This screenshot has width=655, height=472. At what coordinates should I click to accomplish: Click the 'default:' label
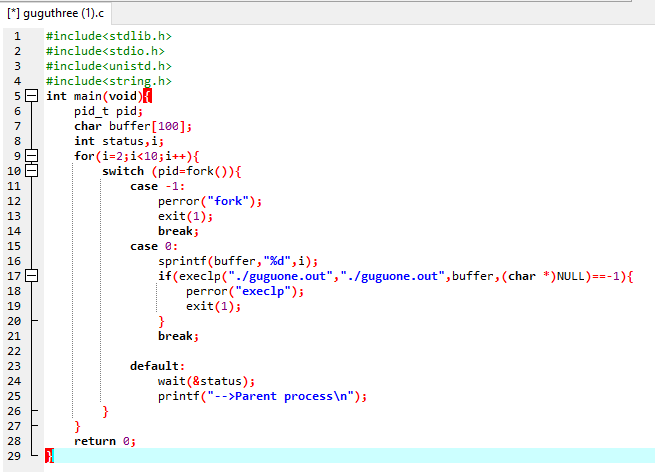(157, 366)
